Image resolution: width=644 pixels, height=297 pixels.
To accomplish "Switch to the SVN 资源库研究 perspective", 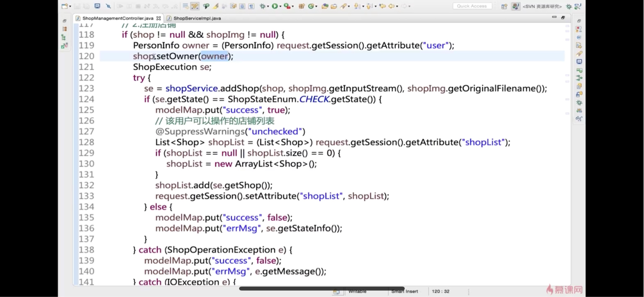I will click(x=542, y=6).
